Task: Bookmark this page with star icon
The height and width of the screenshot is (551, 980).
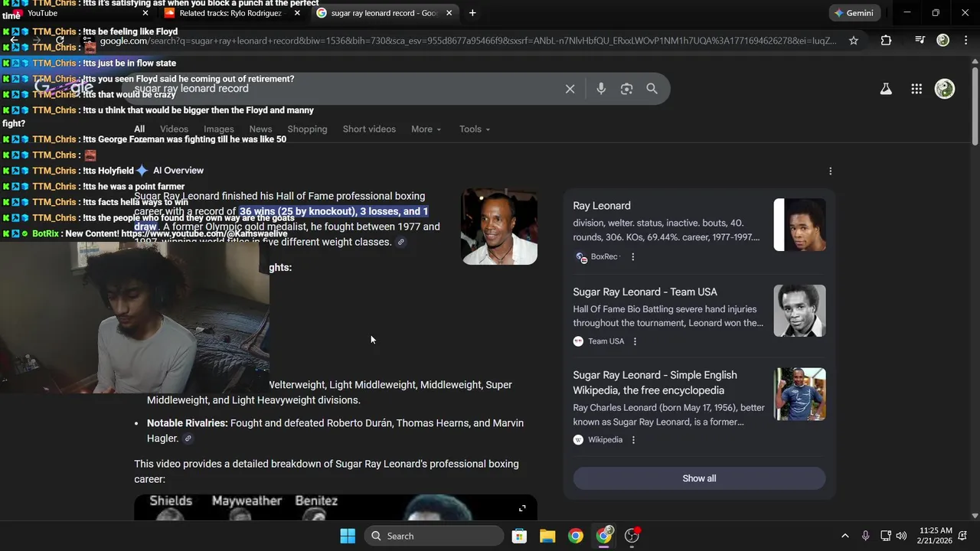Action: click(x=854, y=41)
